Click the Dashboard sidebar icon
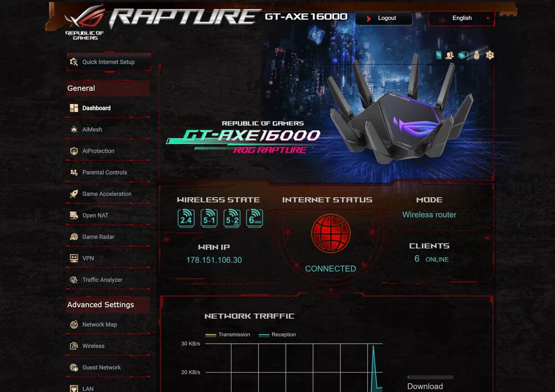 [74, 108]
